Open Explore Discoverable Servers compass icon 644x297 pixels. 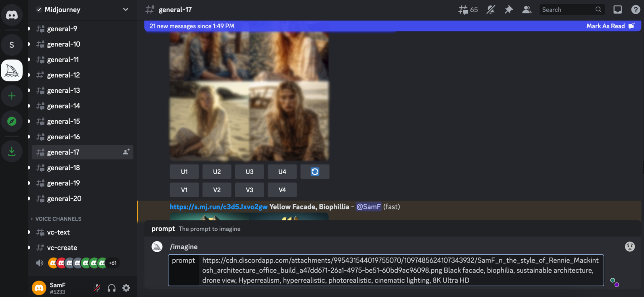pyautogui.click(x=12, y=122)
